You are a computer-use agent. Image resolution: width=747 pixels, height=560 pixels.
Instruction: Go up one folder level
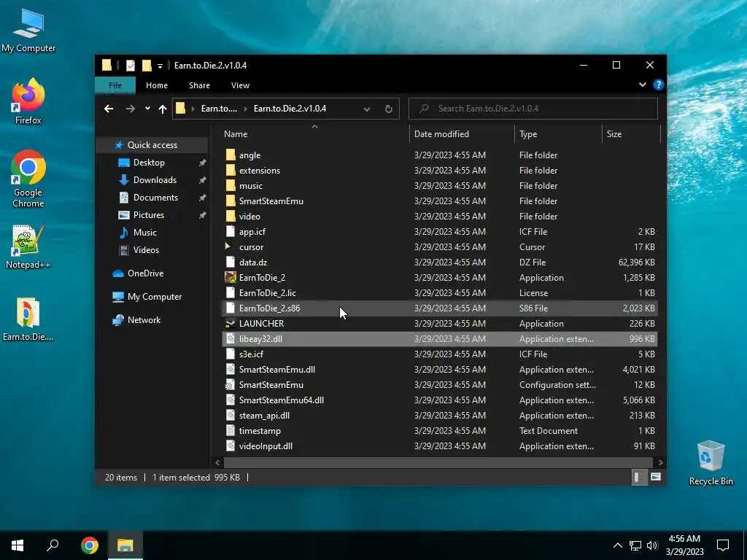[x=163, y=109]
